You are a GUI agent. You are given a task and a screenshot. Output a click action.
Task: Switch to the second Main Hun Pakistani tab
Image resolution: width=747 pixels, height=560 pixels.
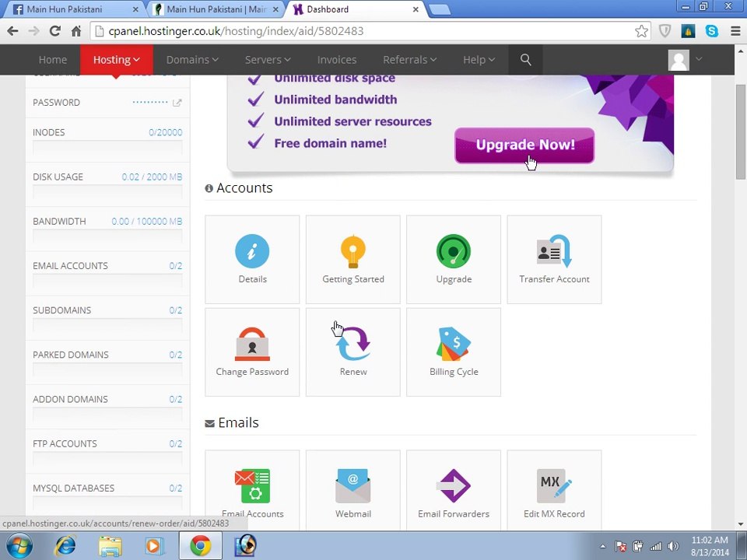[x=215, y=9]
